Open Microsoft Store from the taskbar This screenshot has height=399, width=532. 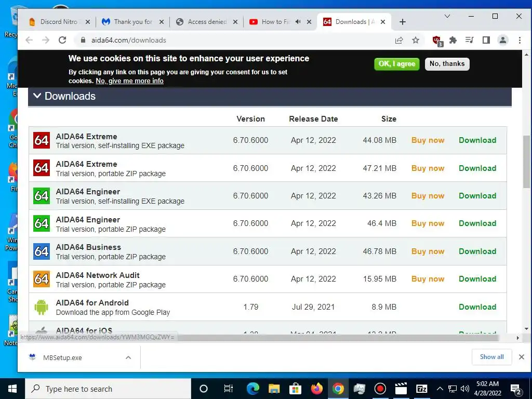pyautogui.click(x=295, y=389)
